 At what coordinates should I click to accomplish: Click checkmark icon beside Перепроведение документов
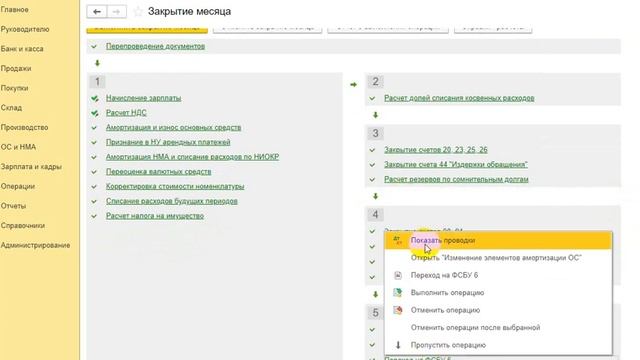coord(94,47)
